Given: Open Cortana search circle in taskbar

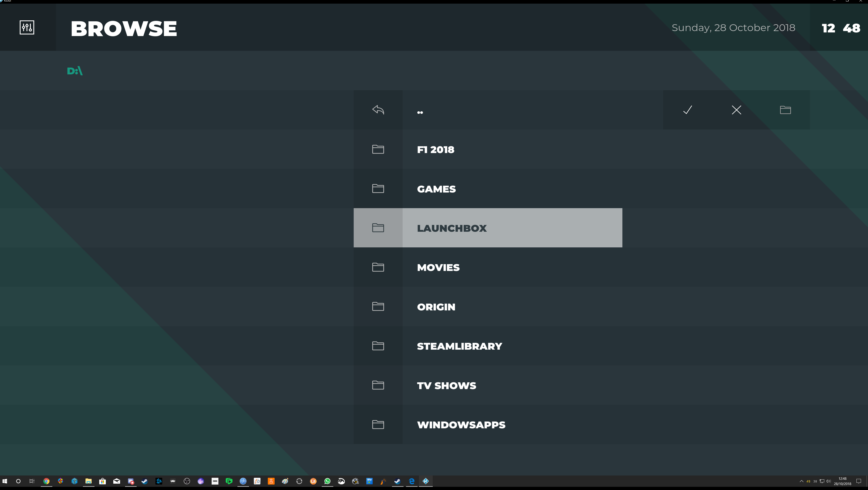Looking at the screenshot, I should (x=18, y=481).
